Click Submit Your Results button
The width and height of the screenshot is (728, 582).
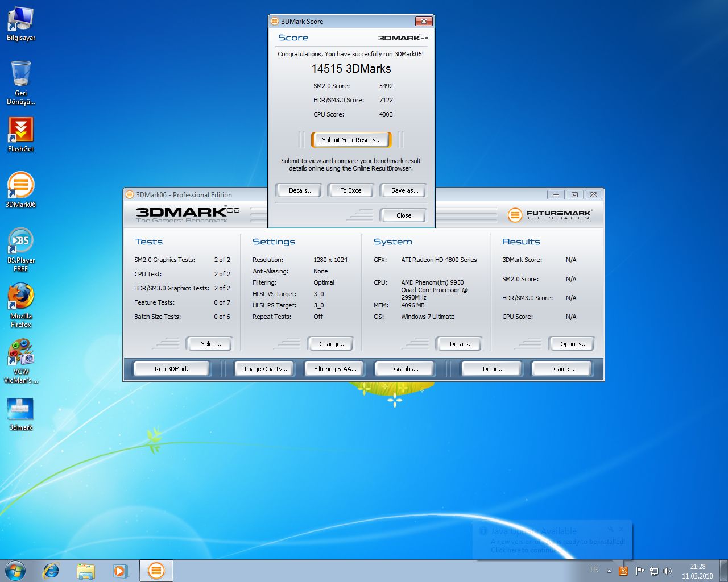[x=351, y=140]
